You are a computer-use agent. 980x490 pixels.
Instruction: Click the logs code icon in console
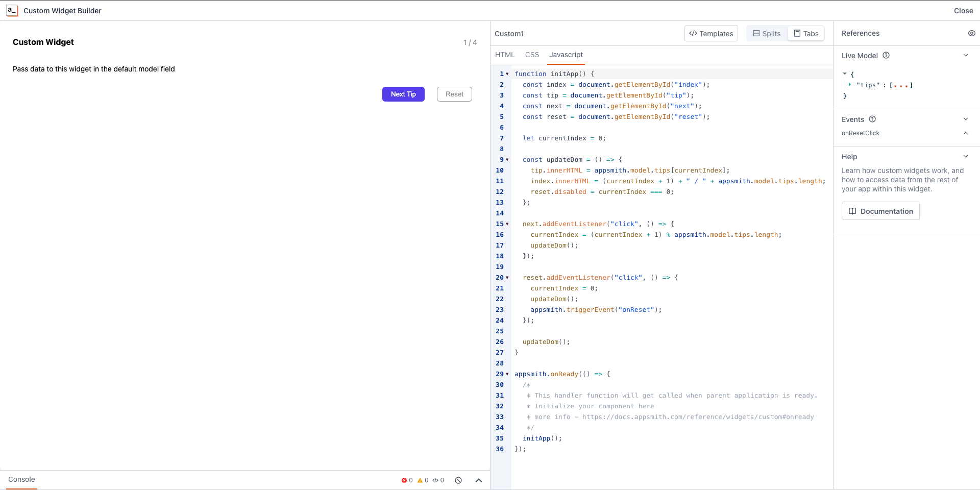(438, 480)
